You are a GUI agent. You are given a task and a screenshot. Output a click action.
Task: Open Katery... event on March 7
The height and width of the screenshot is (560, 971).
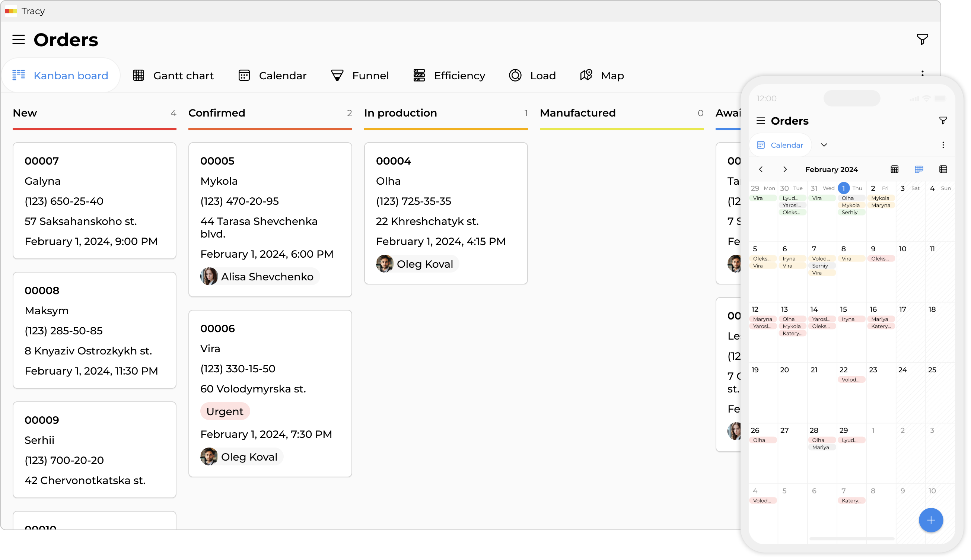click(851, 500)
